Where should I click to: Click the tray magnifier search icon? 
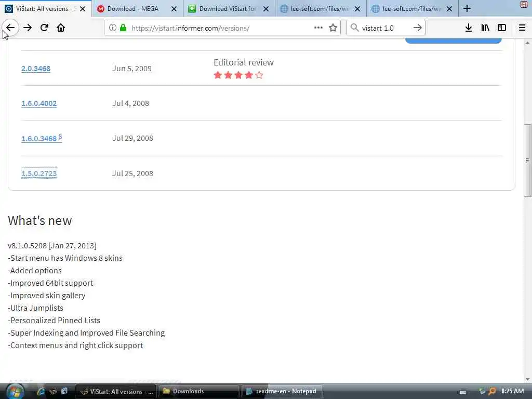pyautogui.click(x=491, y=391)
